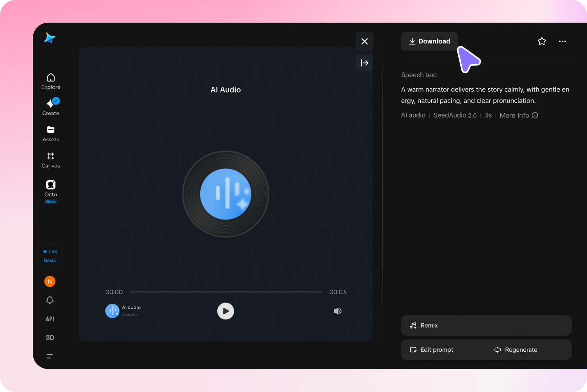
Task: Click the app logo at top left
Action: coord(50,38)
